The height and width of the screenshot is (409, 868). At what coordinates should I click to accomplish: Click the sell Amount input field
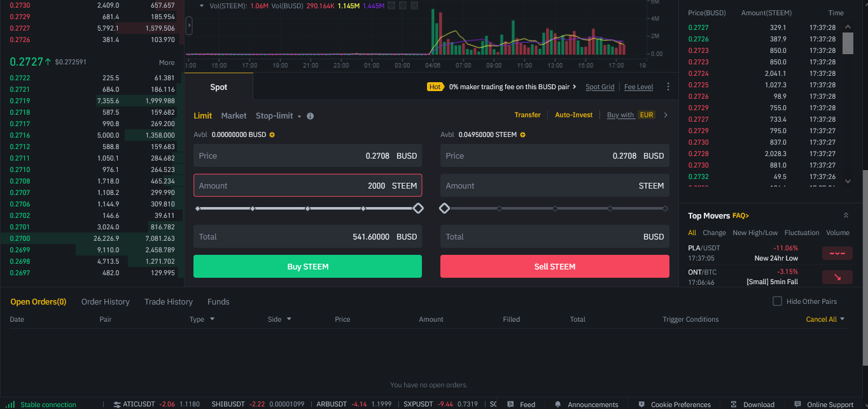point(555,185)
